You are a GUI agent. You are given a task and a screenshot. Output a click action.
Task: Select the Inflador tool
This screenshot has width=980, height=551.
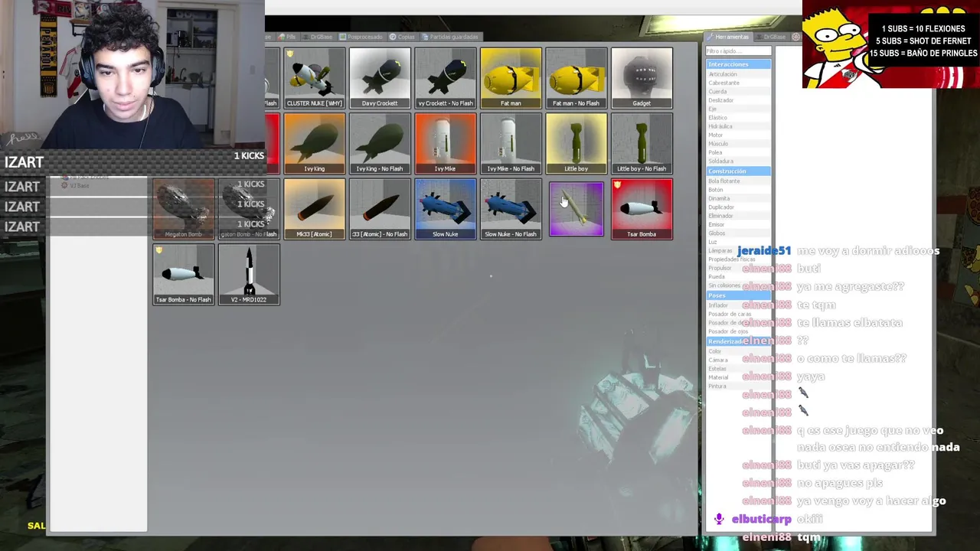click(718, 305)
